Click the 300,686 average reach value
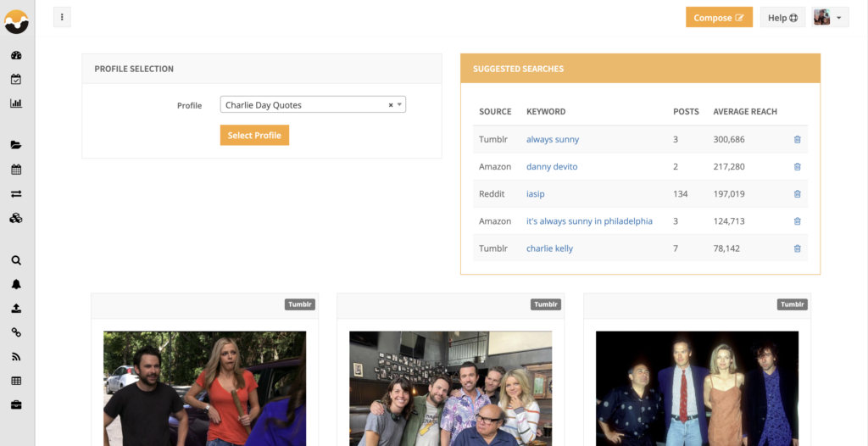Viewport: 868px width, 446px height. tap(729, 140)
